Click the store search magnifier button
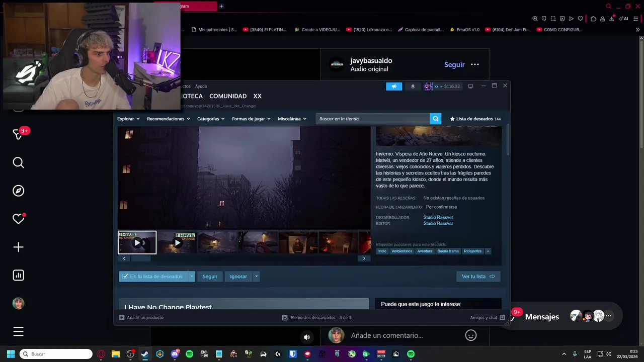The height and width of the screenshot is (362, 644). (x=435, y=119)
